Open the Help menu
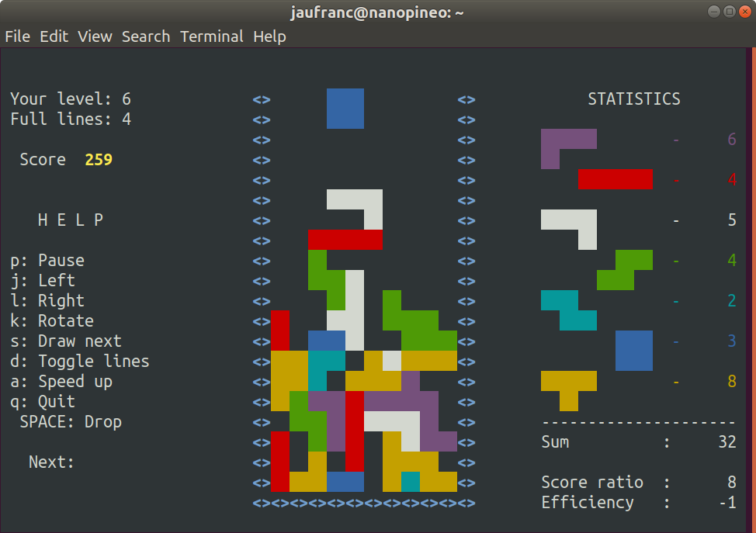756x533 pixels. (x=269, y=36)
